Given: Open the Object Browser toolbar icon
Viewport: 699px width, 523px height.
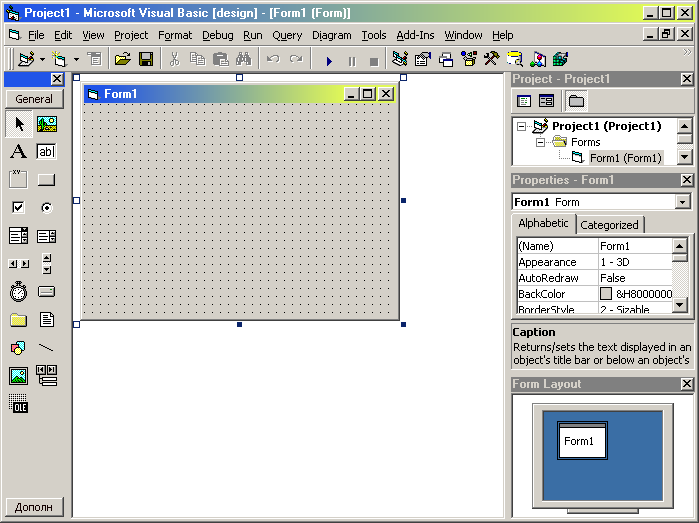Looking at the screenshot, I should pyautogui.click(x=469, y=59).
